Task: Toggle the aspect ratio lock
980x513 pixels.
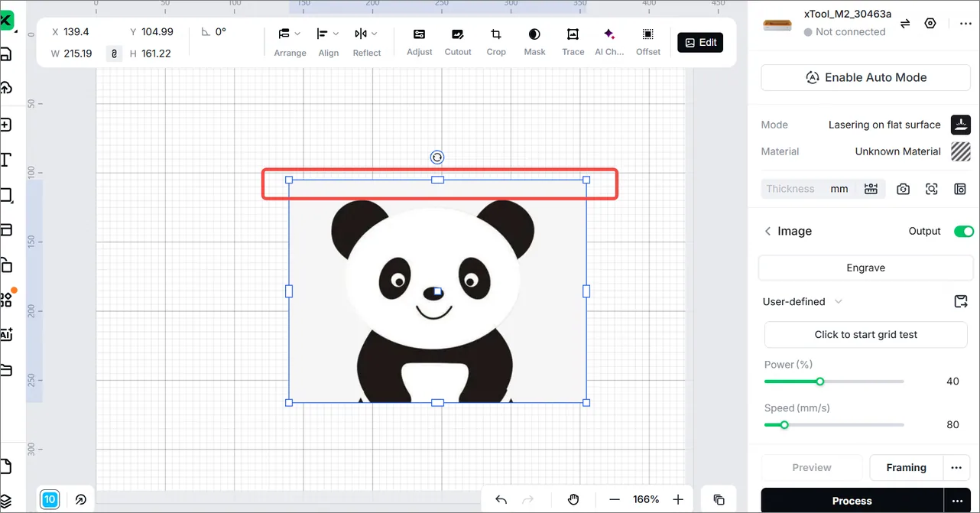Action: (x=114, y=54)
